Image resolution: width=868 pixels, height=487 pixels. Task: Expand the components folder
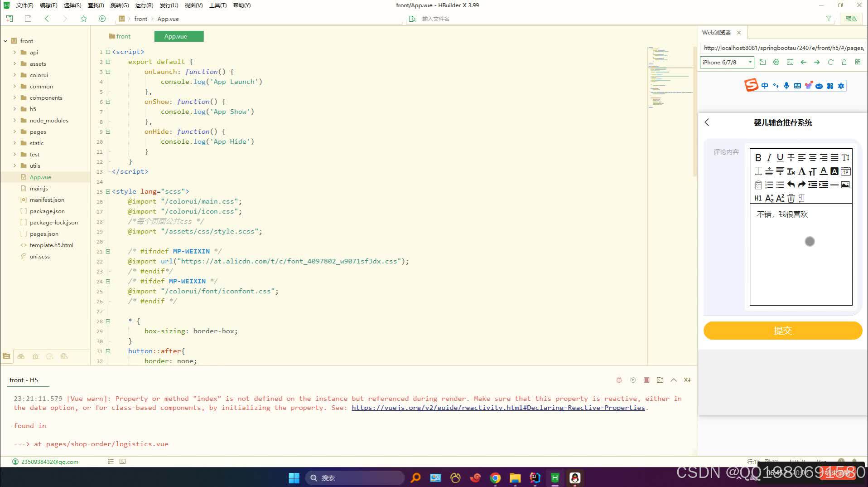point(14,97)
